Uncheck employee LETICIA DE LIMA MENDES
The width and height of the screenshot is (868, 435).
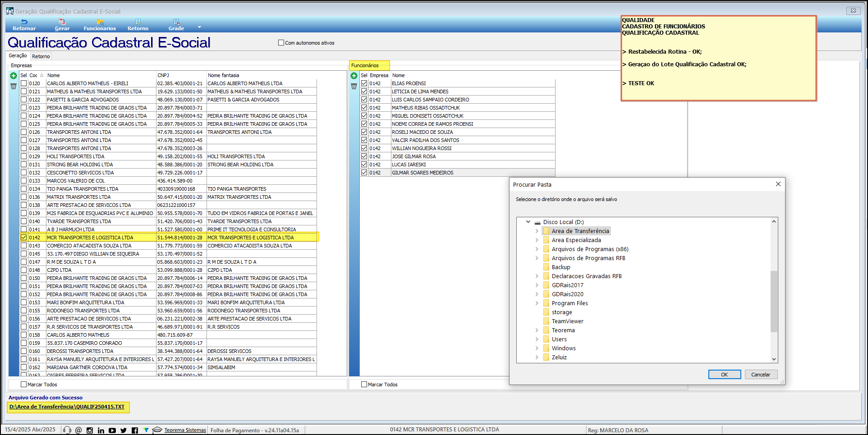364,92
